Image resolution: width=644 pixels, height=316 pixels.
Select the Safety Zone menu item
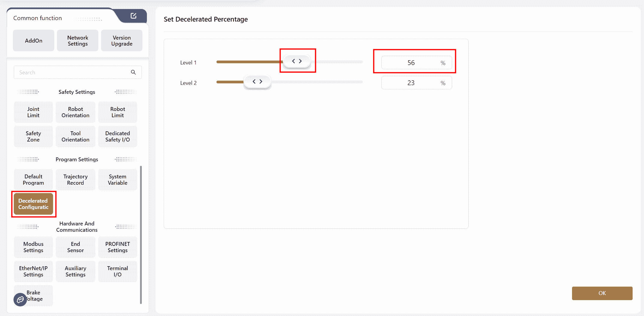(x=33, y=136)
